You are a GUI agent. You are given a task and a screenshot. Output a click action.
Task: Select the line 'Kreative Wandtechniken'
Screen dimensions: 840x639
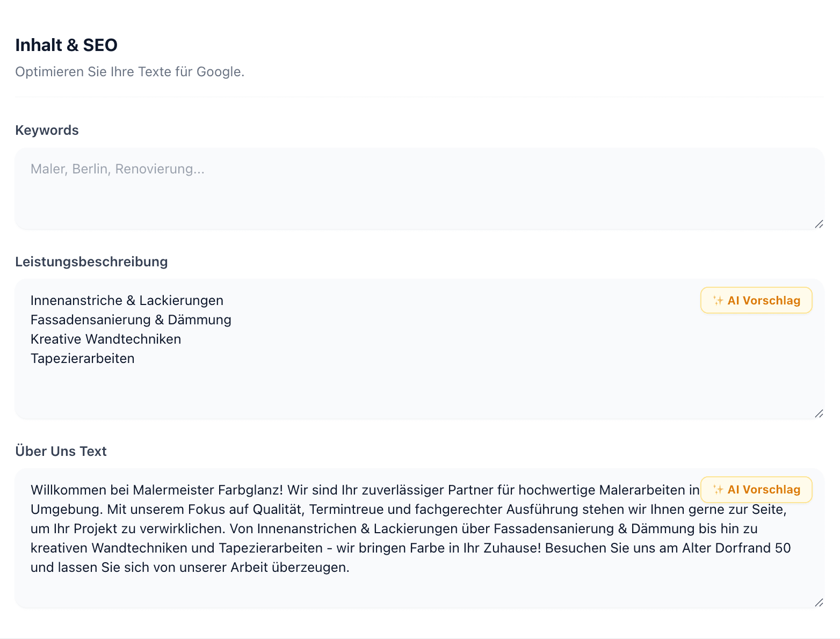[105, 339]
